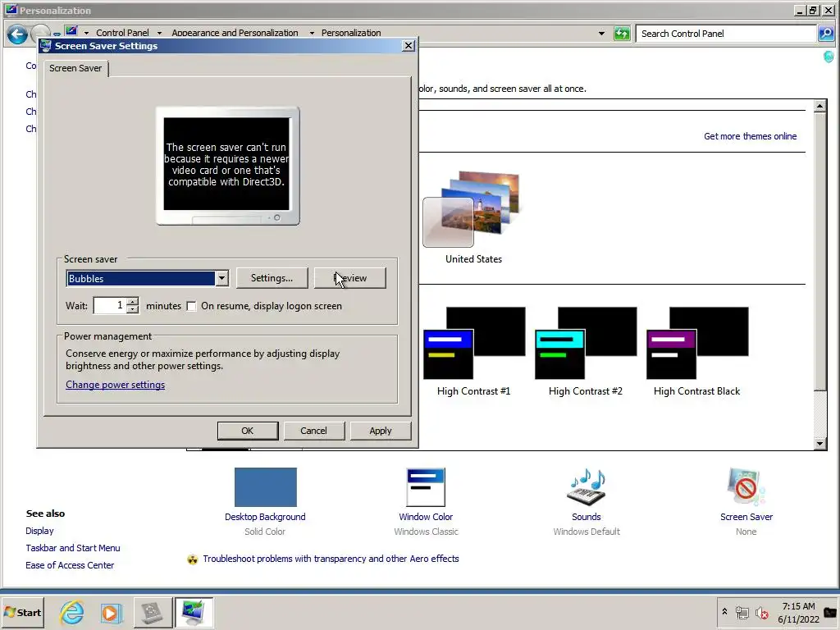Click the screen saver preview monitor
Viewport: 840px width, 630px height.
[x=228, y=166]
